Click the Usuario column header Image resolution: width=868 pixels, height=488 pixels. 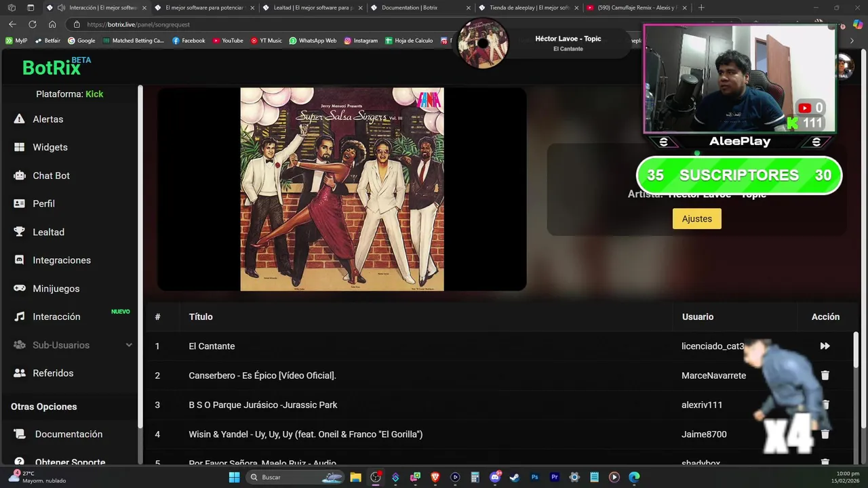(x=697, y=317)
